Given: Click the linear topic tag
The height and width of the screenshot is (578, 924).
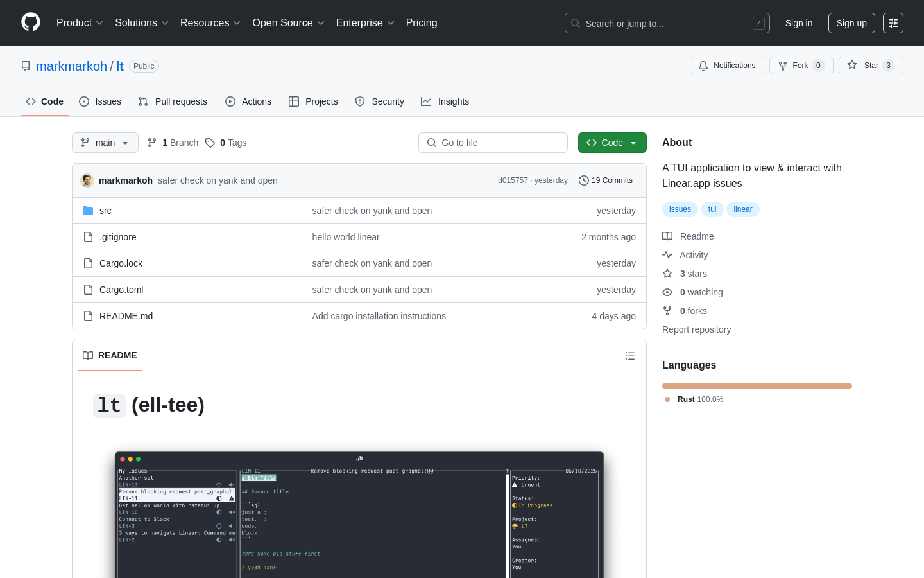Looking at the screenshot, I should 743,209.
